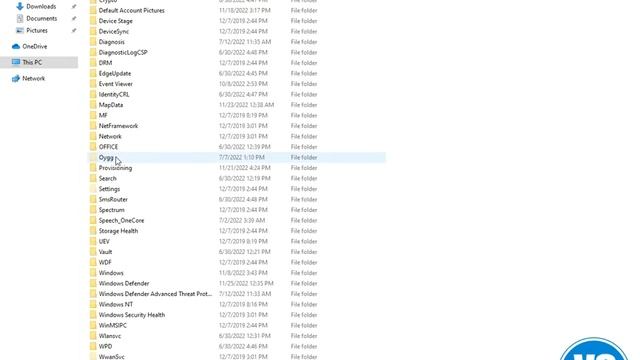Viewport: 640px width, 360px height.
Task: Click the Network folder icon in file list
Action: (x=93, y=136)
